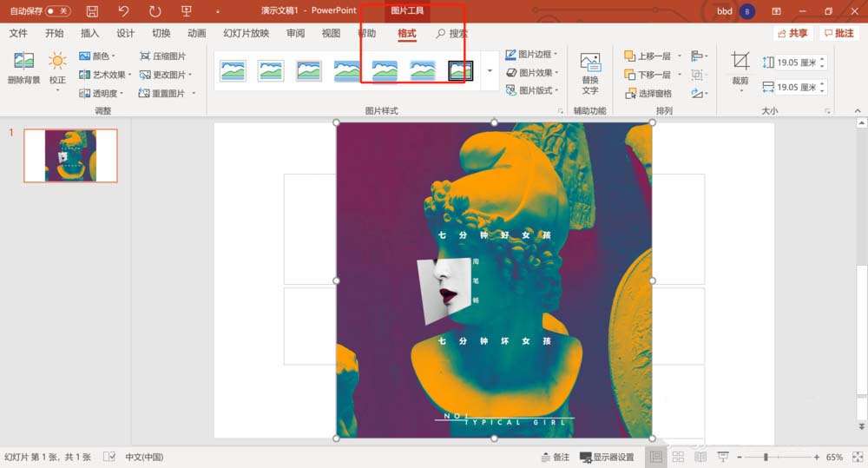Image resolution: width=868 pixels, height=468 pixels.
Task: Click the Undo arrow icon
Action: (x=123, y=11)
